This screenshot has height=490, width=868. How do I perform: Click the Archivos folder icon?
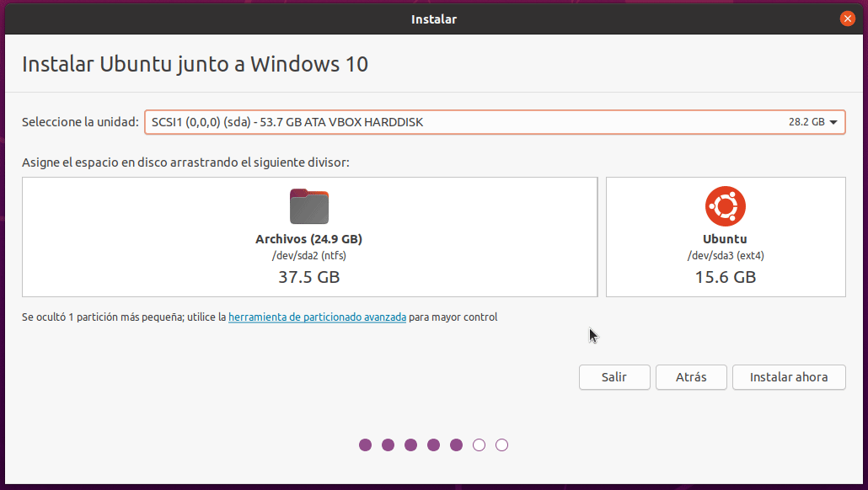pyautogui.click(x=309, y=206)
